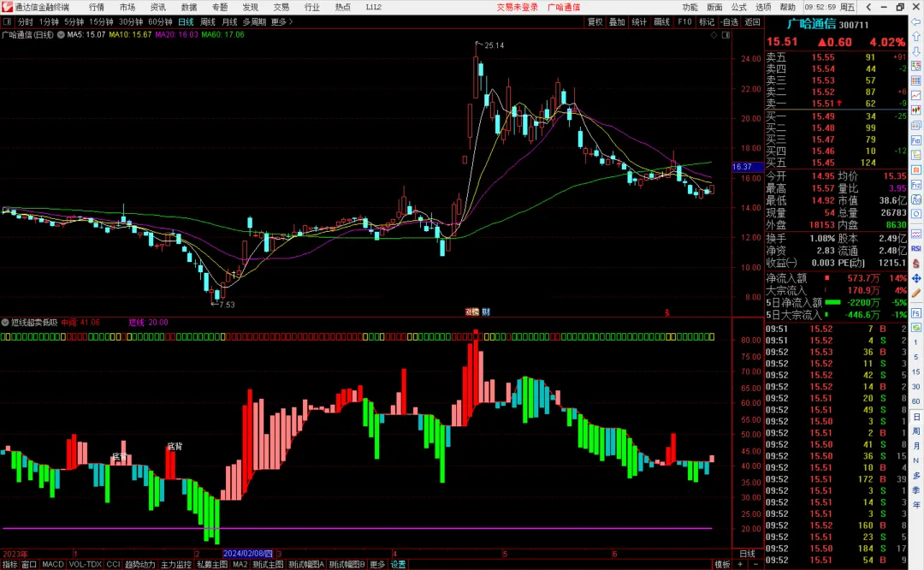This screenshot has height=570, width=924.
Task: Select the pencil drawing tool in sidebar
Action: click(x=916, y=293)
